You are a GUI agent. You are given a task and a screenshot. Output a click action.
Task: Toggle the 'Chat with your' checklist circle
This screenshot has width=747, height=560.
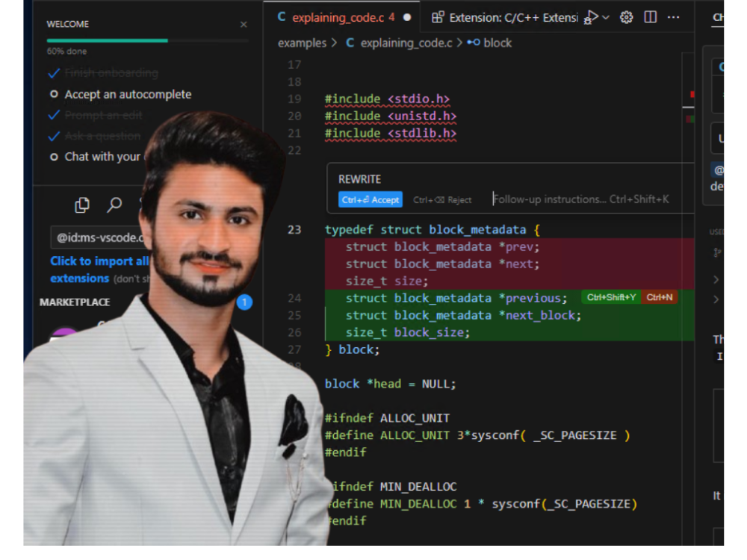click(54, 157)
